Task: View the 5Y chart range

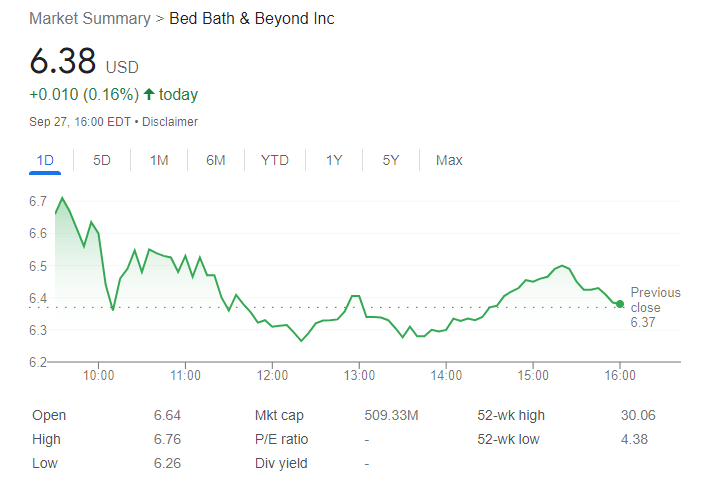Action: coord(391,160)
